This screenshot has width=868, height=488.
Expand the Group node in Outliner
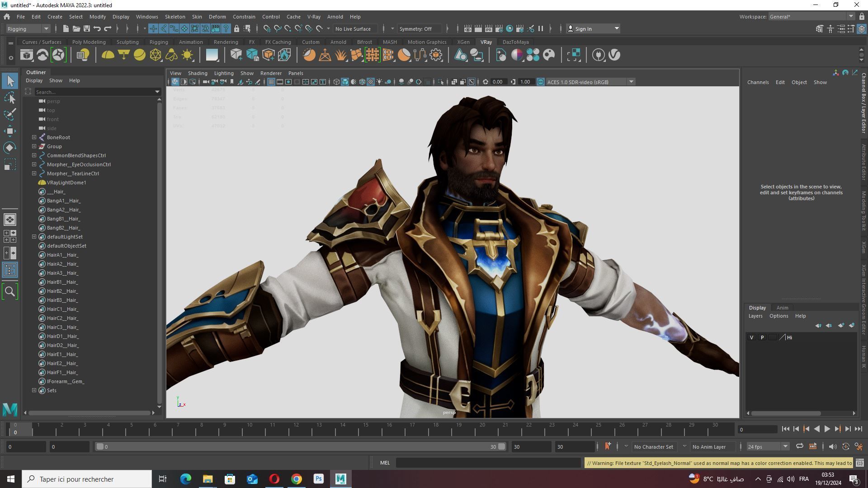(x=34, y=146)
